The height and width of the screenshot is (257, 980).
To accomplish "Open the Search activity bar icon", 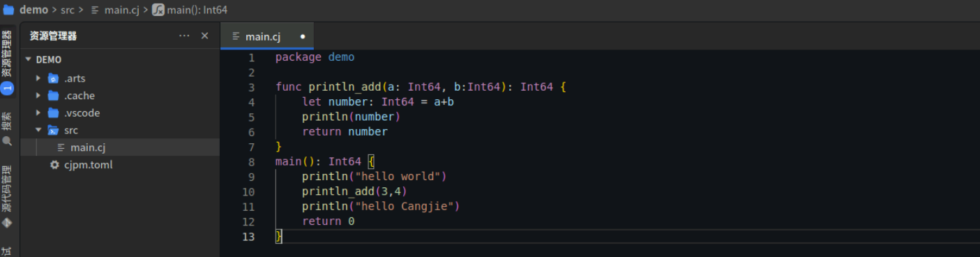I will (7, 129).
